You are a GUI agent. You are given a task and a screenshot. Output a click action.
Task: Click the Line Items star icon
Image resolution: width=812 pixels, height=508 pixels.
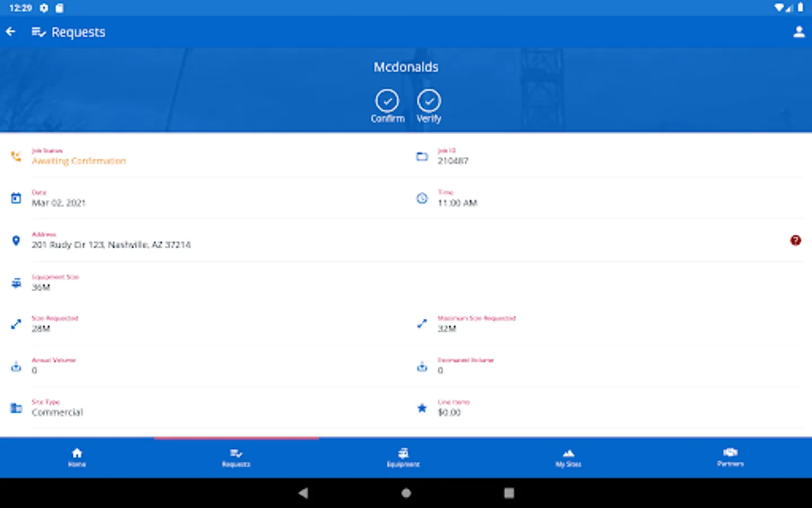pos(422,408)
